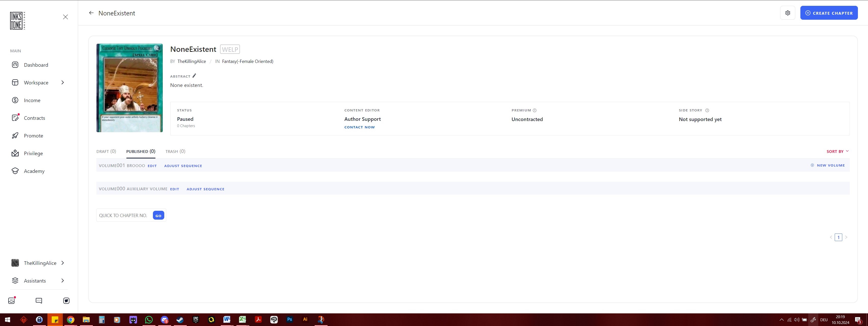Select the Income sidebar icon
The height and width of the screenshot is (326, 868).
click(15, 100)
